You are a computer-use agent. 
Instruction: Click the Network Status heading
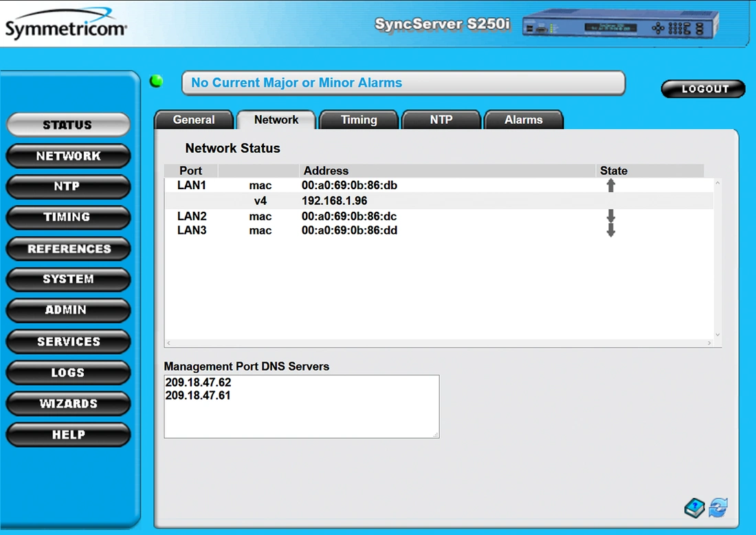[232, 148]
